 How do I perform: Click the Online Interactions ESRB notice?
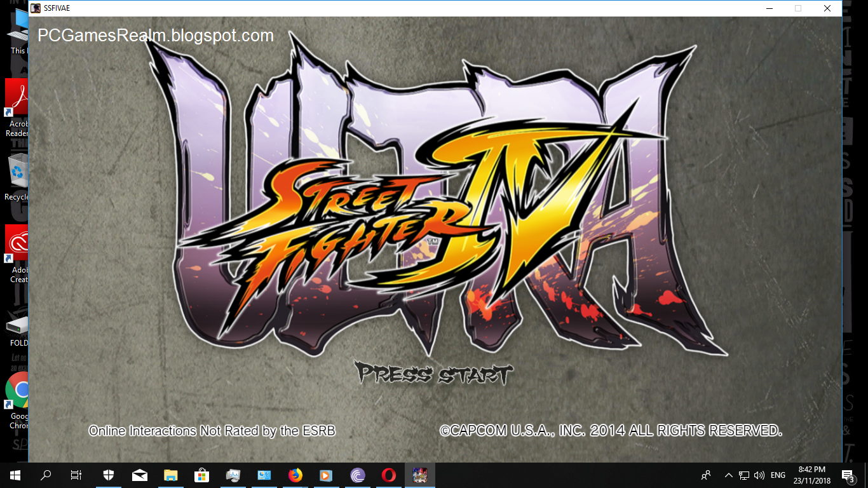(212, 431)
